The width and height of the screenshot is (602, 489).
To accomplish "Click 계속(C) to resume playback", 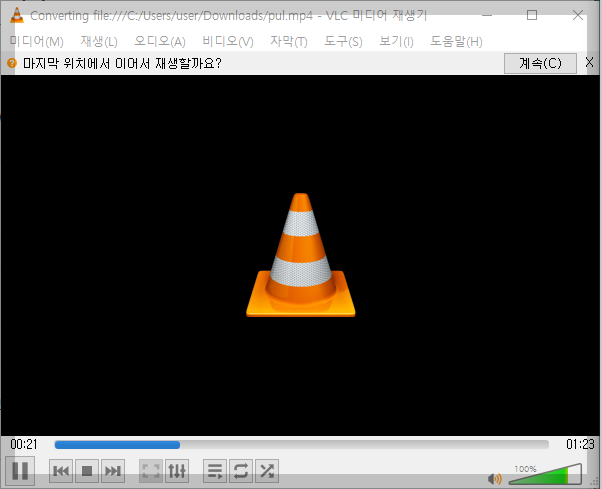I will 540,63.
